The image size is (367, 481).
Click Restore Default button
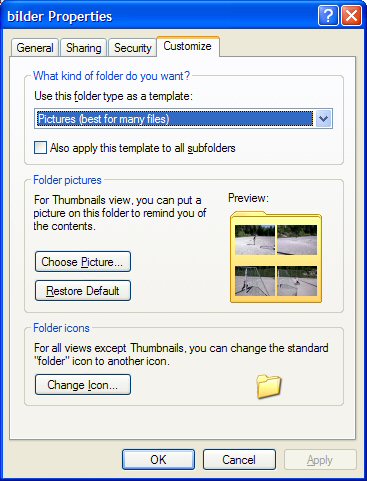pyautogui.click(x=83, y=291)
